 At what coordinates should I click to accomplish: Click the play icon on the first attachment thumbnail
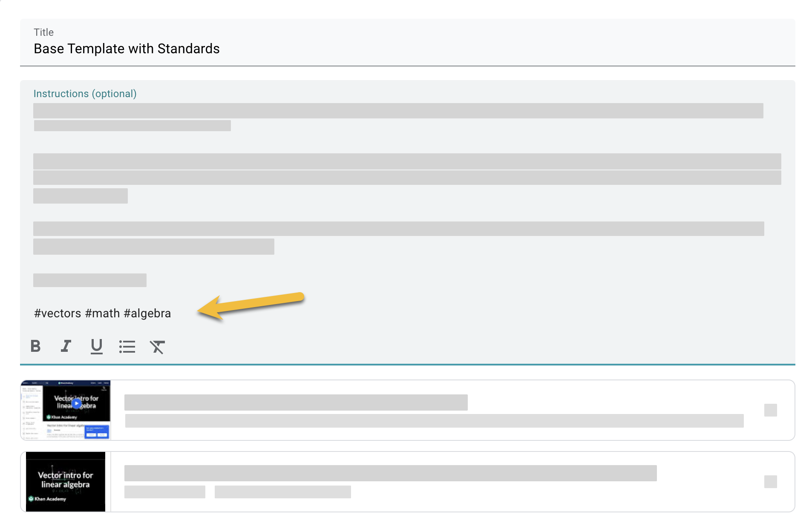pyautogui.click(x=77, y=403)
